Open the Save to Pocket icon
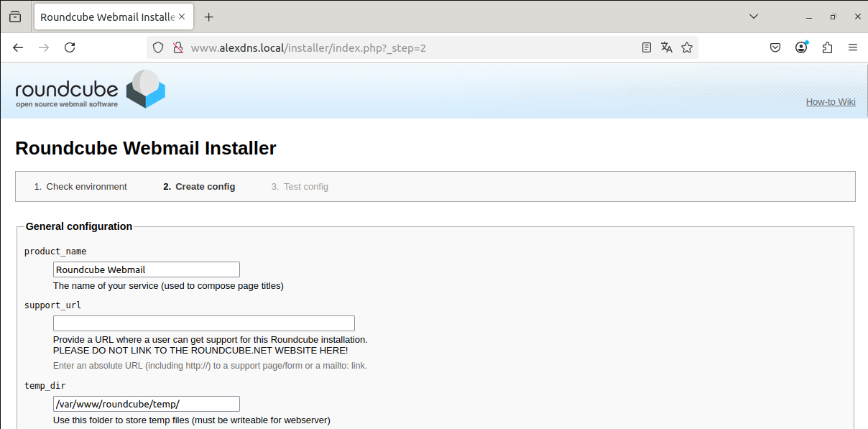 (775, 47)
